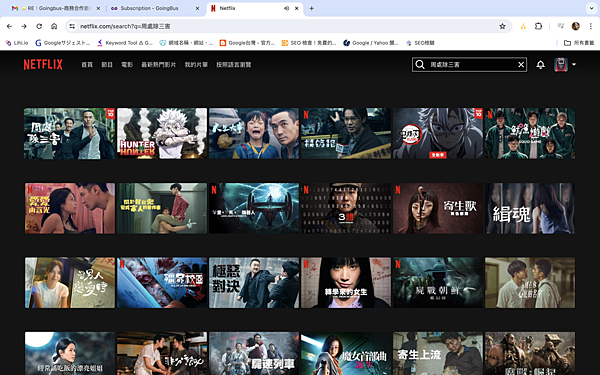600x375 pixels.
Task: Close the Subscription - GoingBus tab
Action: [x=197, y=8]
